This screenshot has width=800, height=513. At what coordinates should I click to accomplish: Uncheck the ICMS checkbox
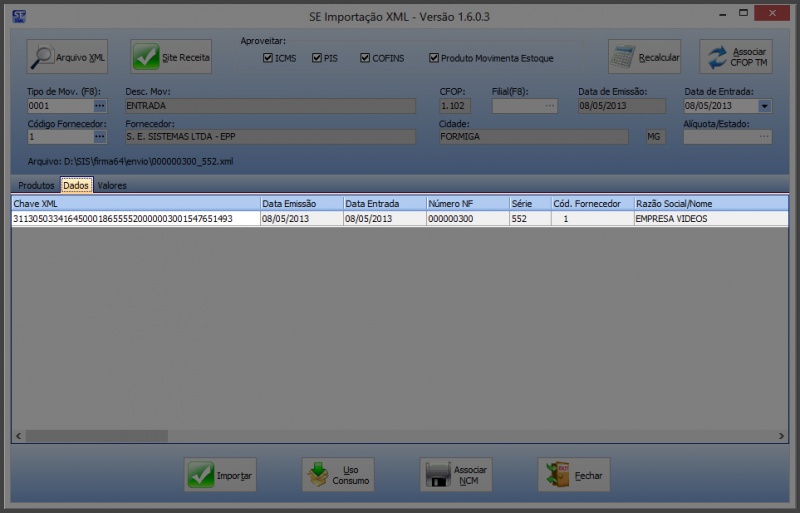[x=268, y=58]
